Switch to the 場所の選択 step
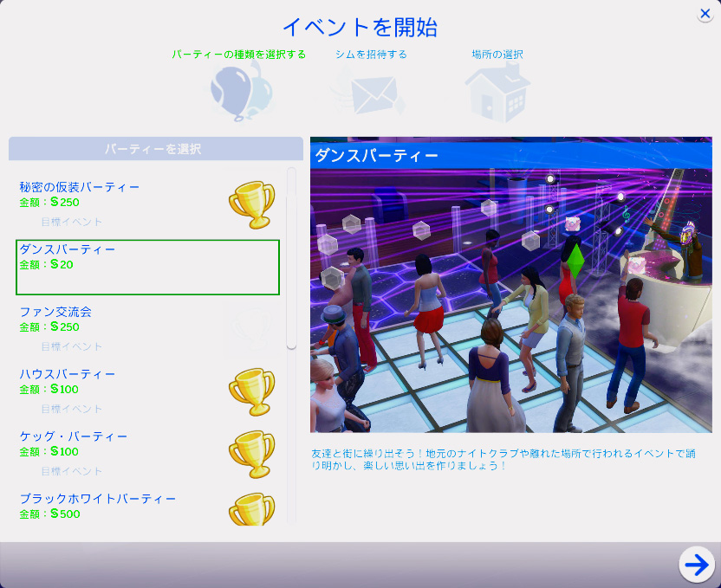The height and width of the screenshot is (588, 721). [497, 55]
